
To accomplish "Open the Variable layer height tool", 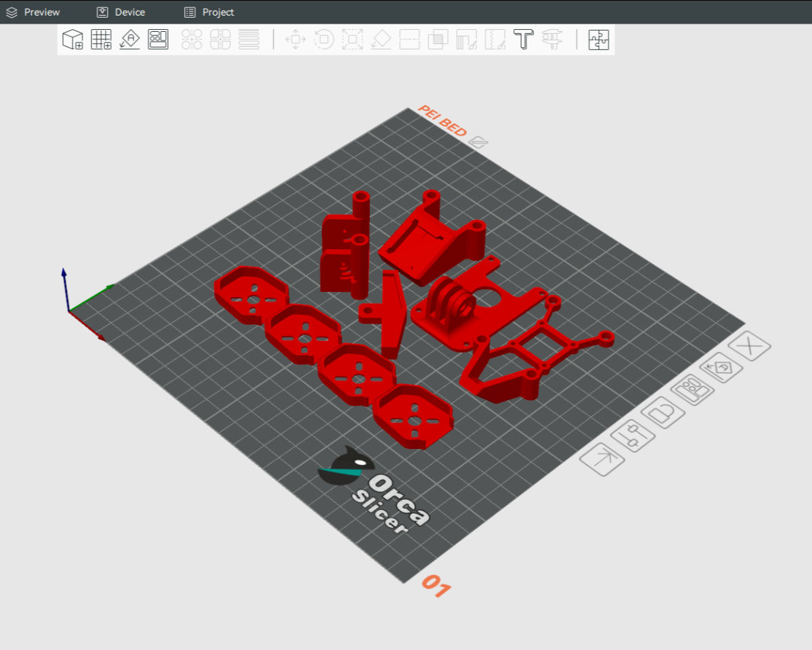I will point(249,39).
